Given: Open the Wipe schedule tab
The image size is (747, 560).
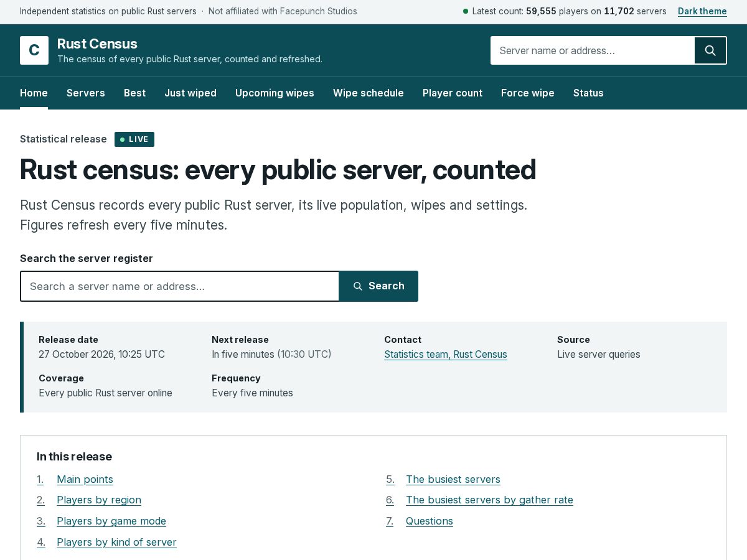Looking at the screenshot, I should 369,93.
